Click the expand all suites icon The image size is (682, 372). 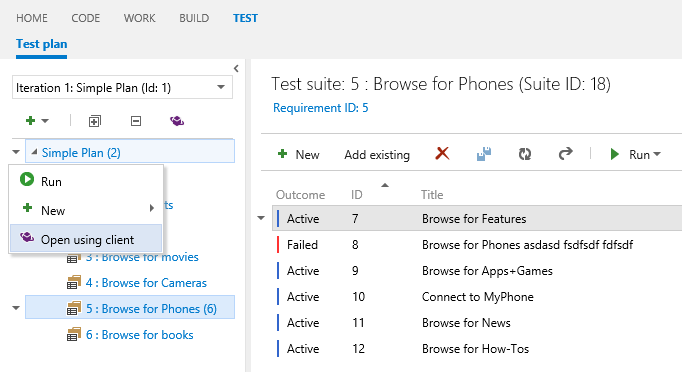pos(94,121)
